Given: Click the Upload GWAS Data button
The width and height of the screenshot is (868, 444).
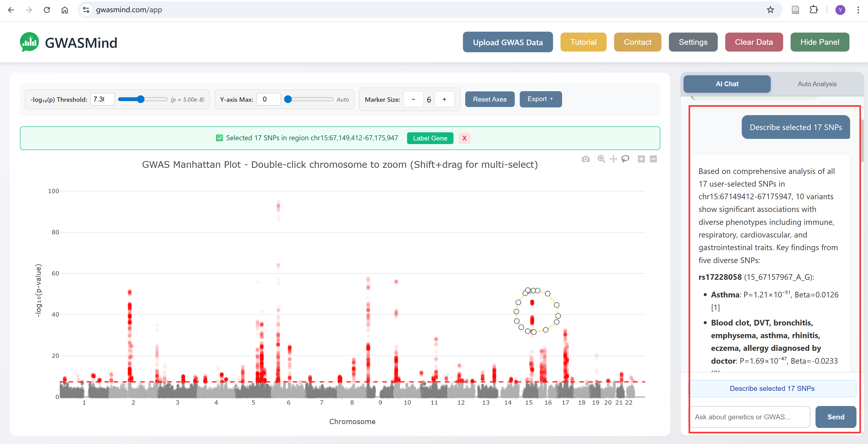Looking at the screenshot, I should pyautogui.click(x=508, y=42).
